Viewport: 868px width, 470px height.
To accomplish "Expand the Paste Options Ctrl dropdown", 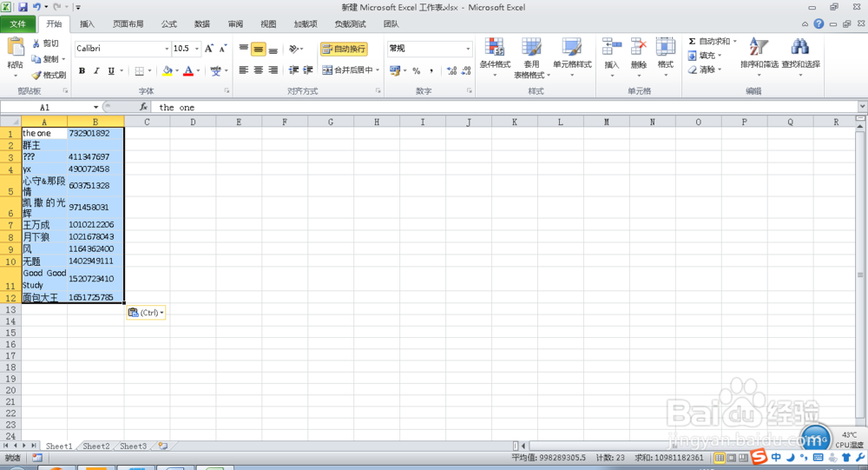I will pos(161,313).
